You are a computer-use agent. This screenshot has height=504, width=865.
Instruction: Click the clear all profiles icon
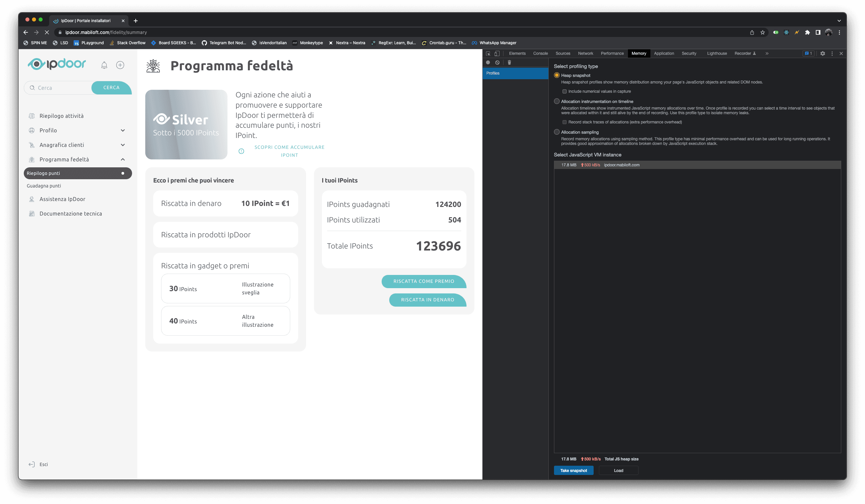[497, 62]
